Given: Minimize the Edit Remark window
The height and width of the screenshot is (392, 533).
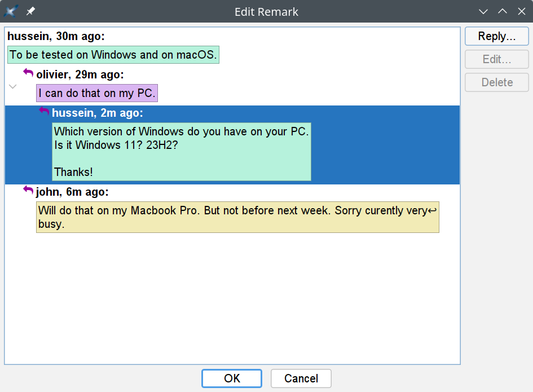Looking at the screenshot, I should 483,11.
